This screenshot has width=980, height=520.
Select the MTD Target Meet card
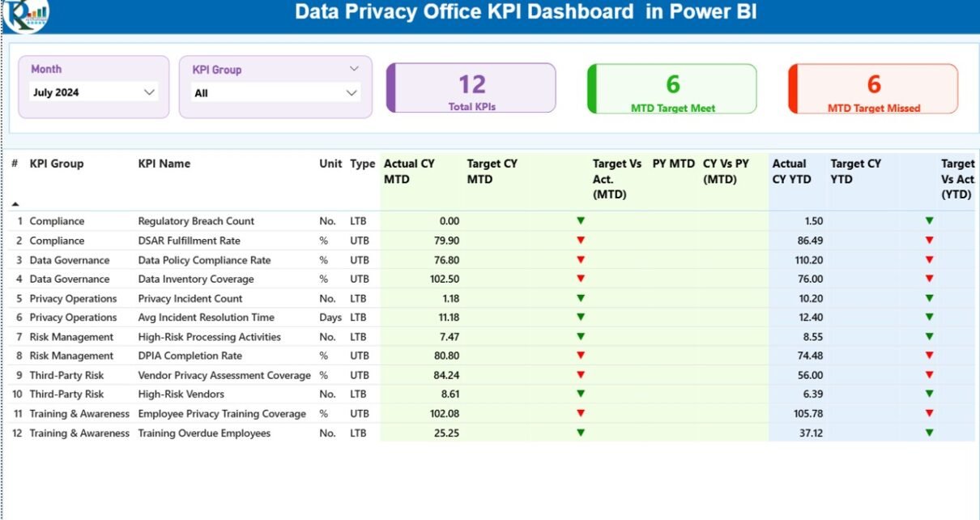point(672,88)
